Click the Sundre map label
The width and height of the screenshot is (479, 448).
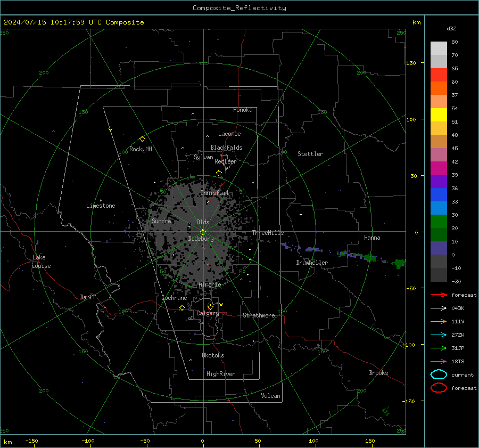(162, 221)
